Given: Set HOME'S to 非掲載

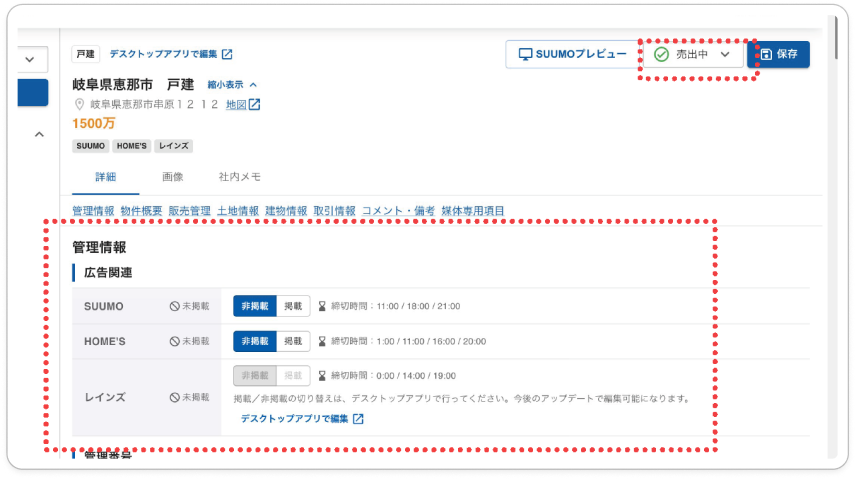Looking at the screenshot, I should coord(255,341).
